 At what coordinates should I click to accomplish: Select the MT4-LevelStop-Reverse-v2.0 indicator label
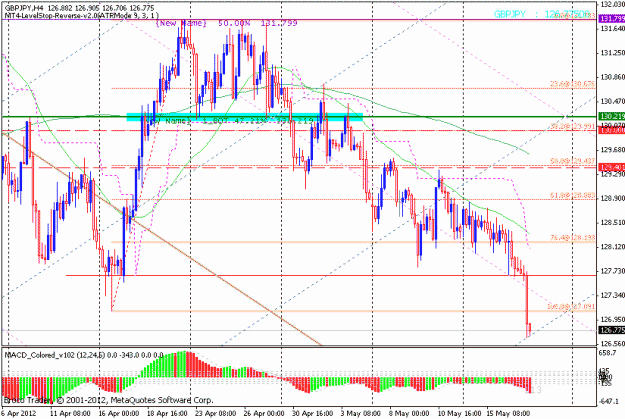pos(82,15)
